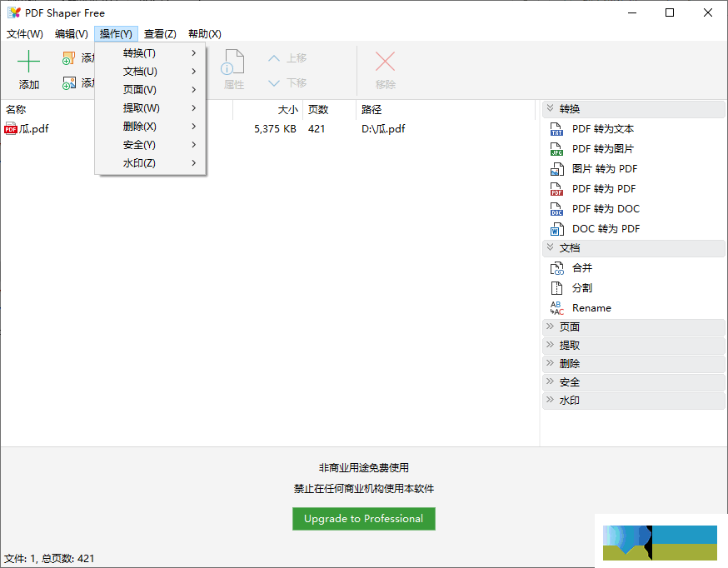This screenshot has height=568, width=728.
Task: Select PDF 转为文本 TXT icon
Action: [x=556, y=129]
